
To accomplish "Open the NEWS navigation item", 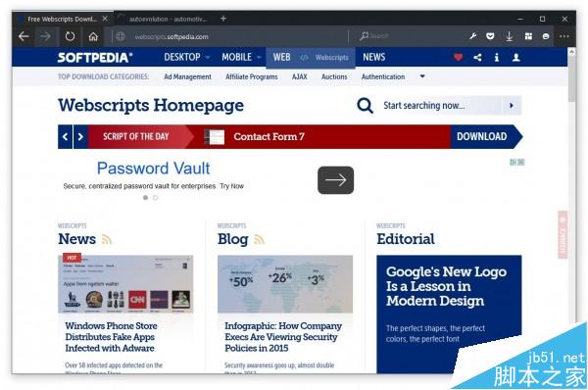I will 374,57.
